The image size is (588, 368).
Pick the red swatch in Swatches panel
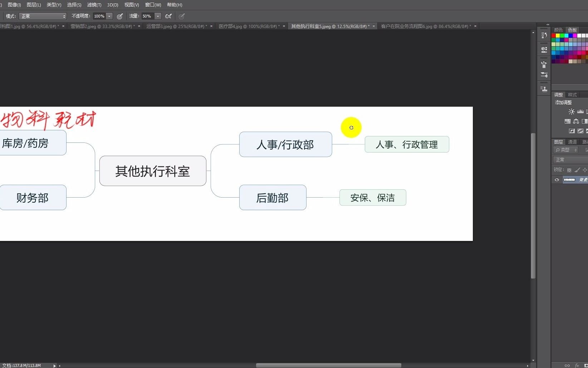click(553, 35)
